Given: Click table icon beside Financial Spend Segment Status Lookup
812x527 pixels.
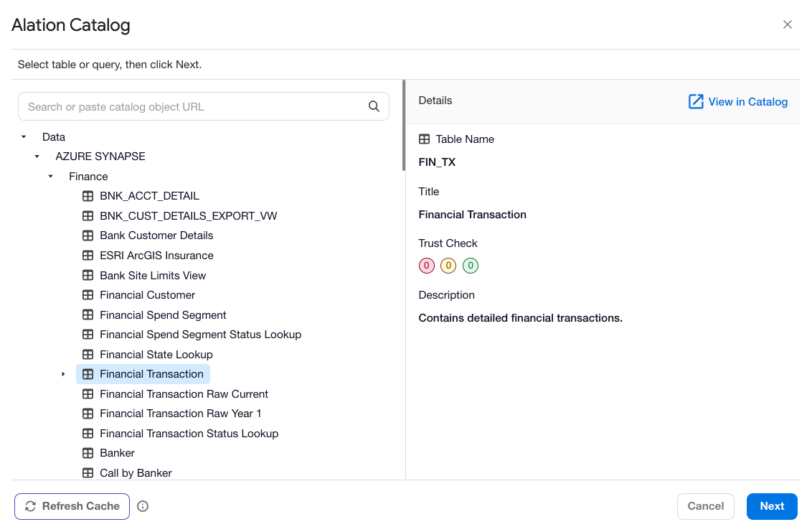Looking at the screenshot, I should [88, 335].
